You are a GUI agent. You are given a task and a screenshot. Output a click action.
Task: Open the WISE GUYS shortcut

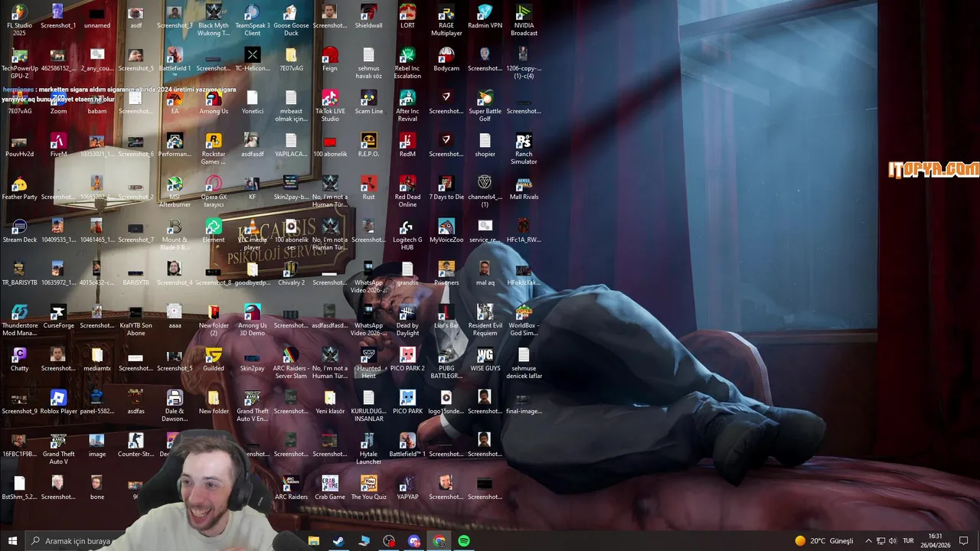pos(485,359)
